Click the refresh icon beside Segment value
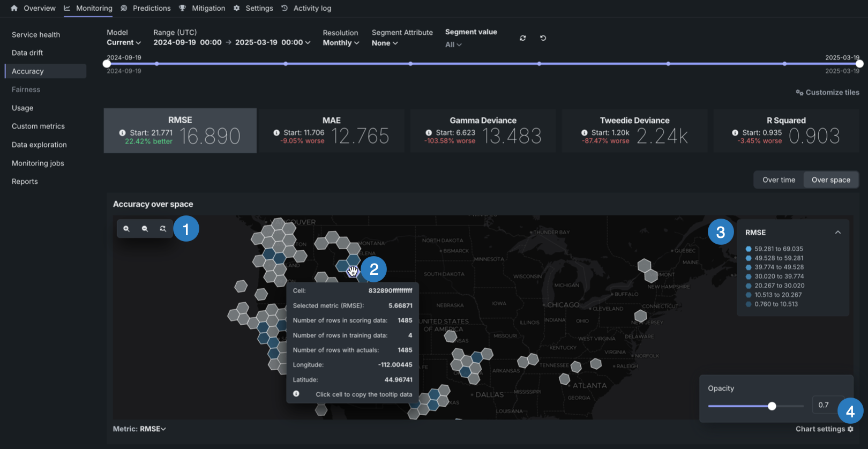The height and width of the screenshot is (449, 868). [522, 38]
